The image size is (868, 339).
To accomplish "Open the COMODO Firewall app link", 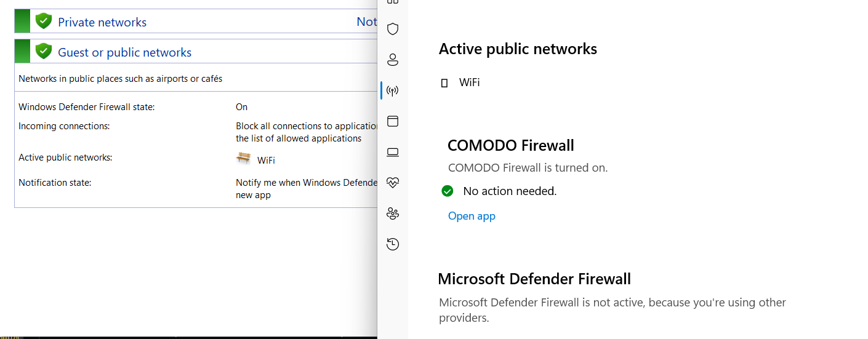I will point(472,216).
